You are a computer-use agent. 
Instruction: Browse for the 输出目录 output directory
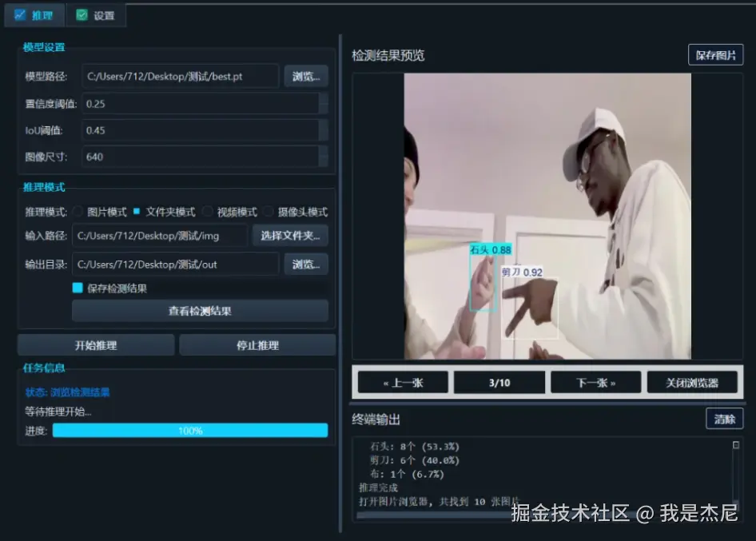click(306, 264)
